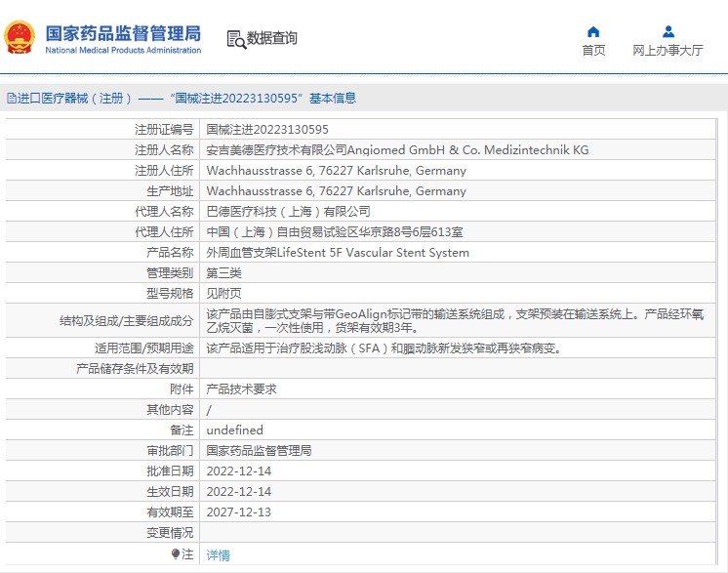The width and height of the screenshot is (728, 573).
Task: Select registration number 国械注进20223130595 cell
Action: click(267, 129)
